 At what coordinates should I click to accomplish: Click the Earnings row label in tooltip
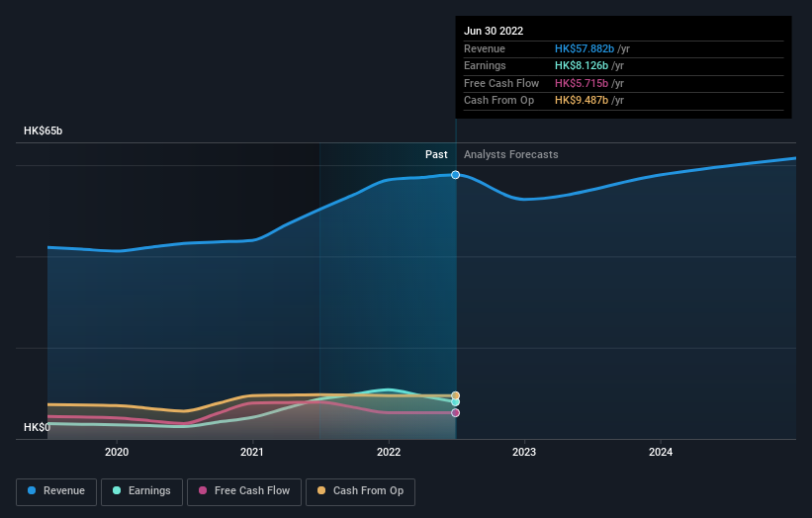(485, 65)
